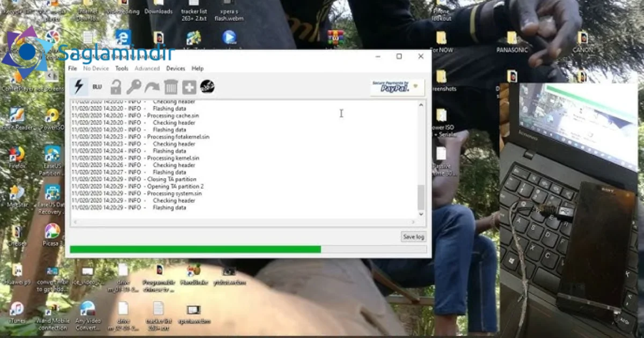The height and width of the screenshot is (338, 644).
Task: Open the Microsoft Edge desktop shortcut
Action: point(123,37)
